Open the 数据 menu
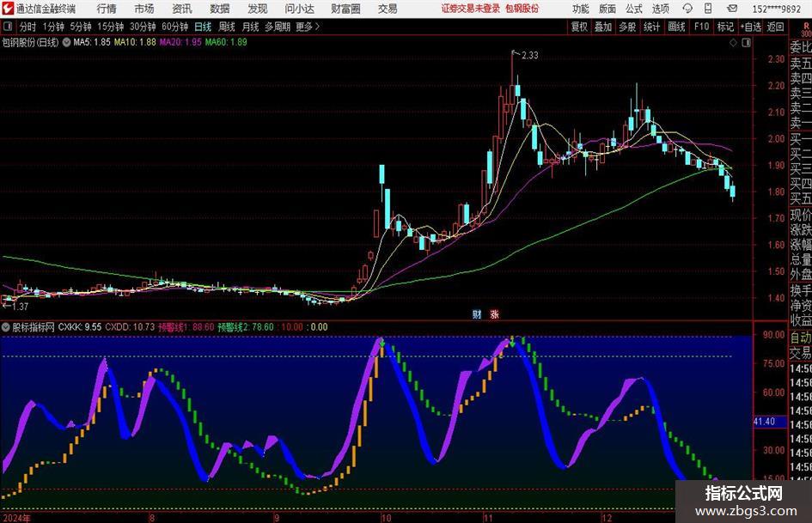 220,9
